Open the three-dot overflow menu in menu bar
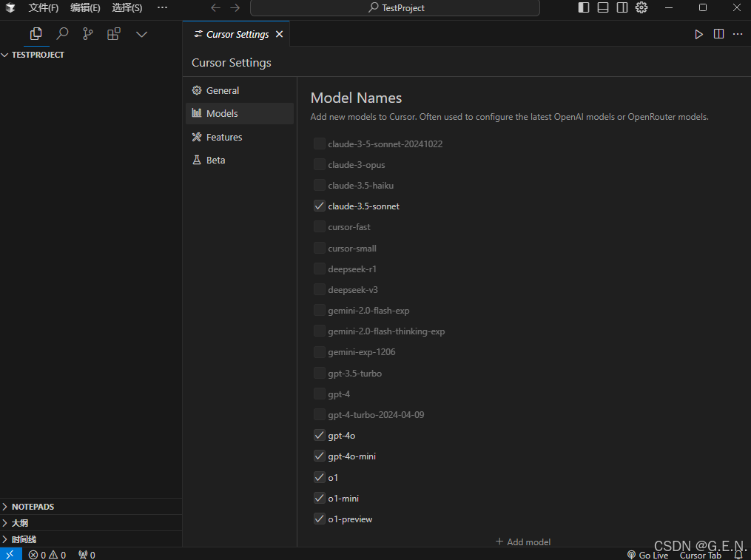The height and width of the screenshot is (560, 751). coord(162,7)
